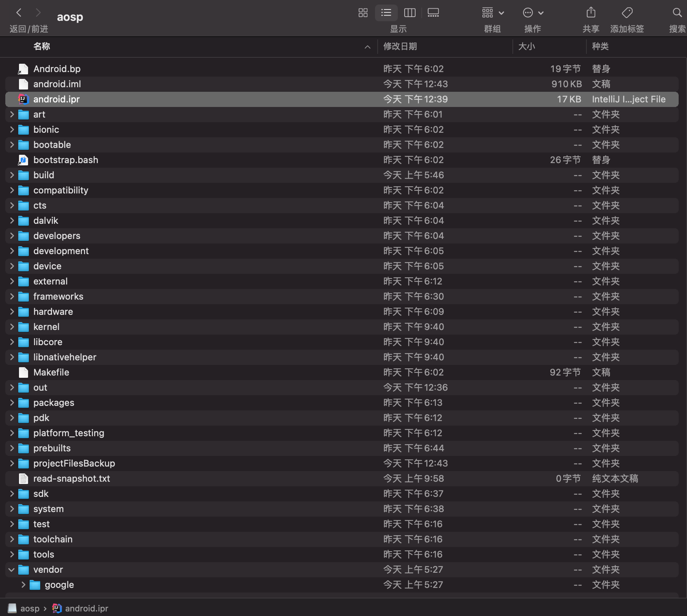Click the hardware folder icon
The height and width of the screenshot is (616, 687).
pyautogui.click(x=24, y=311)
